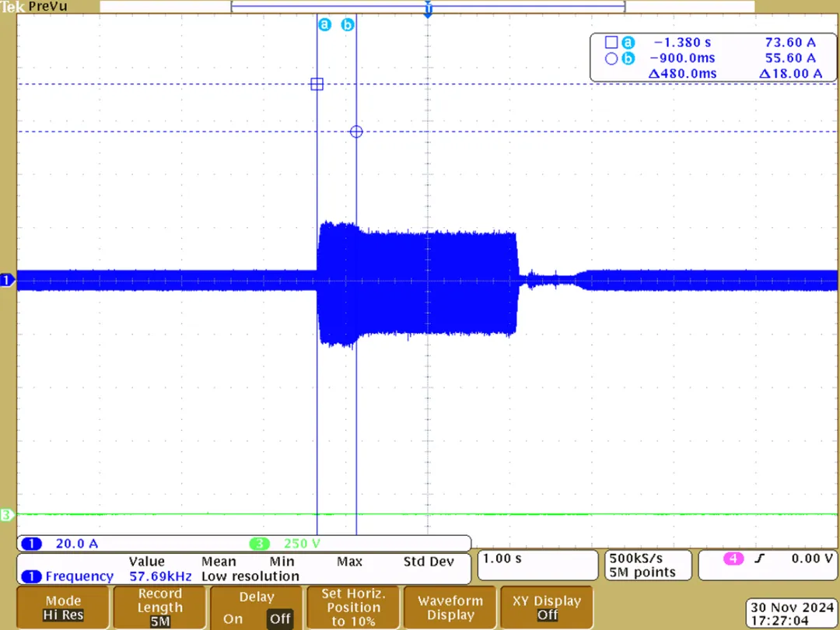Turn Delay On

[x=233, y=618]
